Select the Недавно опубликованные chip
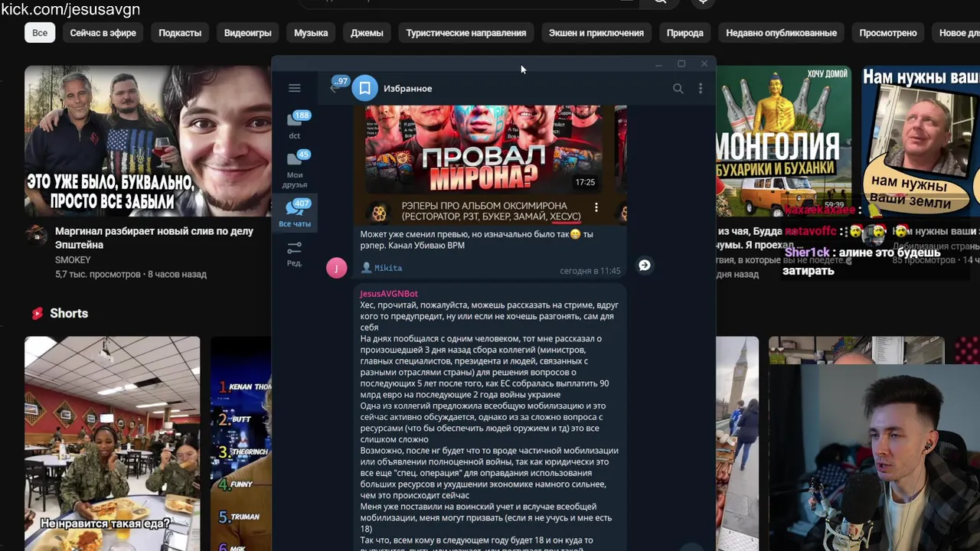 (781, 33)
